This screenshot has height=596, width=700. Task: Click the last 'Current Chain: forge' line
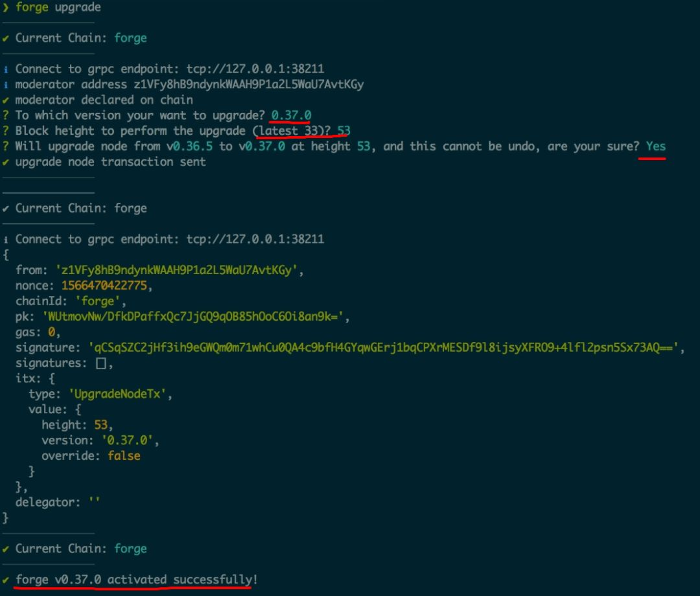click(81, 548)
